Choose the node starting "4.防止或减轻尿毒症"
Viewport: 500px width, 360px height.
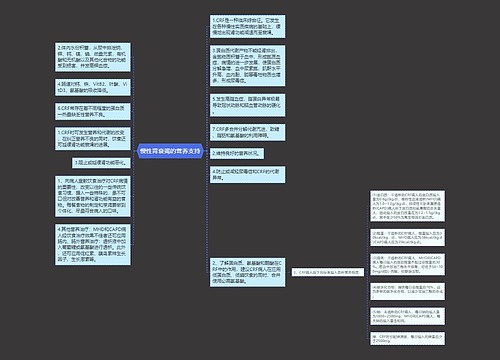tap(247, 175)
